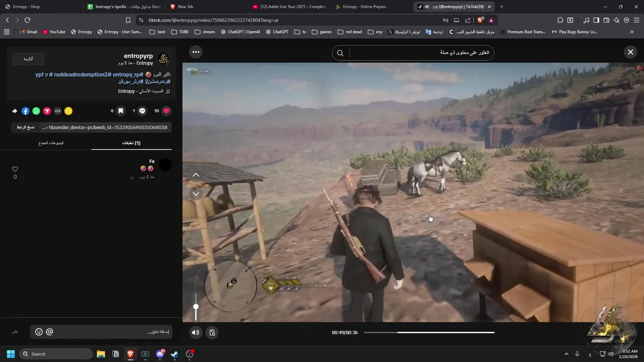Image resolution: width=644 pixels, height=362 pixels.
Task: Switch to the Adele Live Tour 2025 tab
Action: [289, 7]
